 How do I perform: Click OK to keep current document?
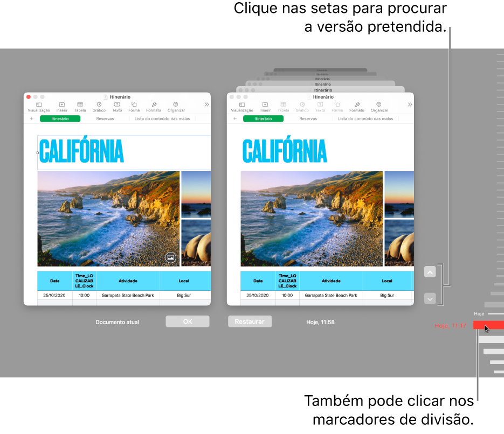[188, 321]
